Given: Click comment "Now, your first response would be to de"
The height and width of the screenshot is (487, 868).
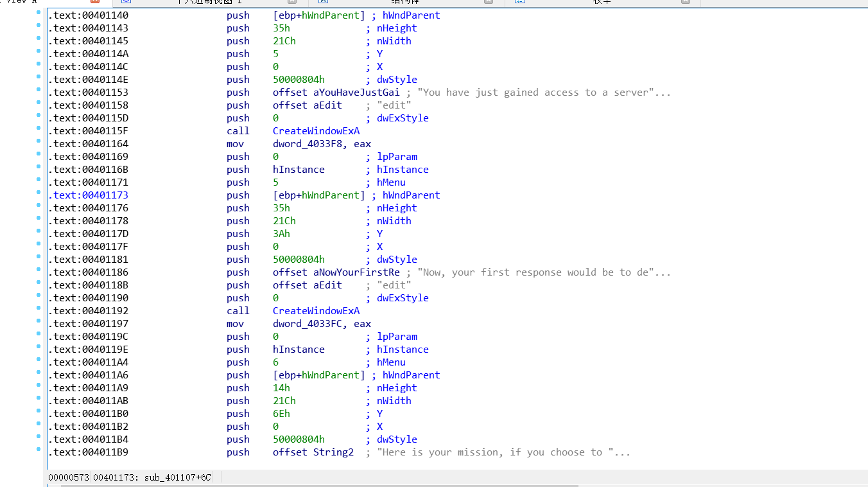Looking at the screenshot, I should click(x=544, y=272).
